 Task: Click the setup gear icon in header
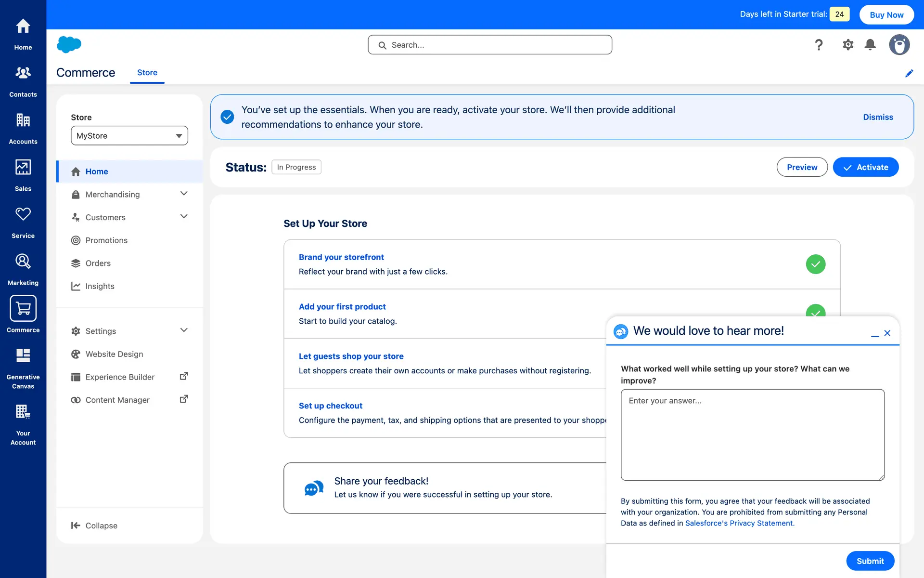pyautogui.click(x=848, y=45)
